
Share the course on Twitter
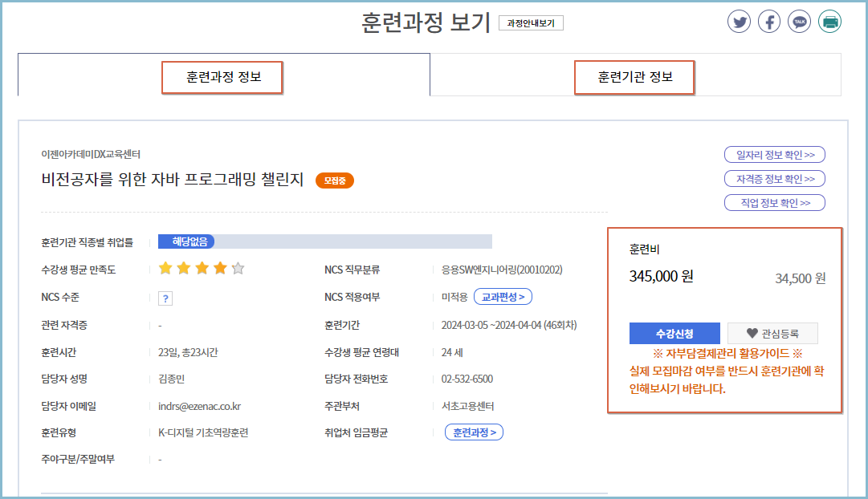click(739, 21)
